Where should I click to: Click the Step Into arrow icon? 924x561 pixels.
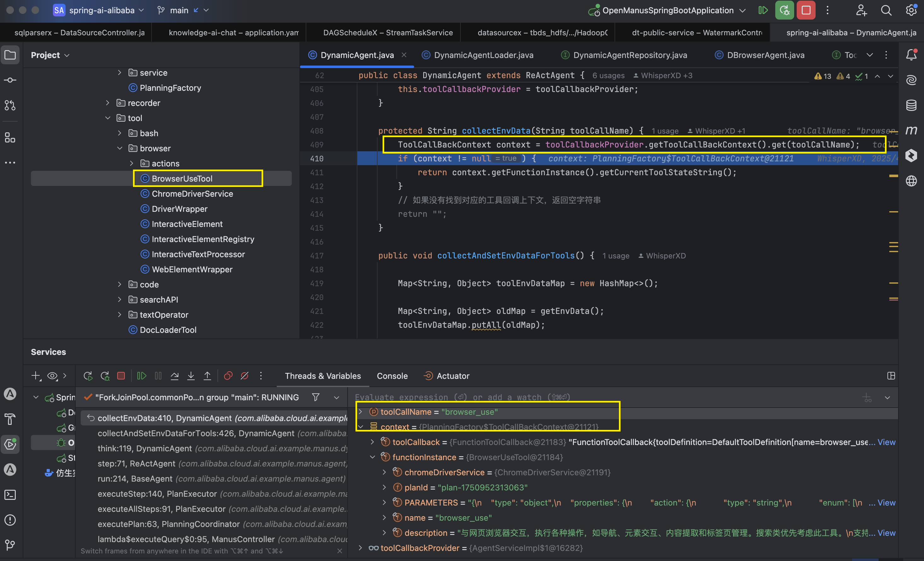[191, 376]
